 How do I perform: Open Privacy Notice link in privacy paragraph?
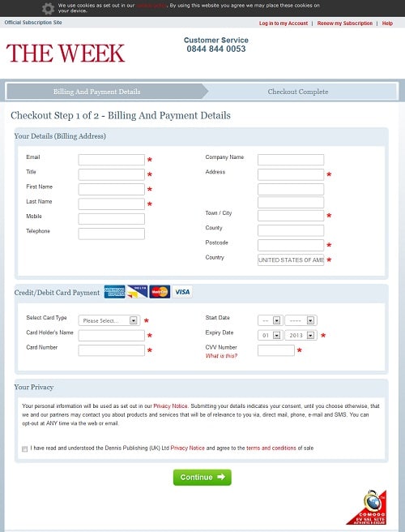pos(170,406)
